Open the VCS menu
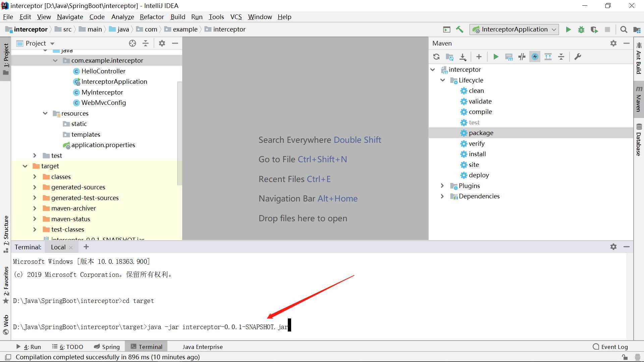The height and width of the screenshot is (362, 644). pyautogui.click(x=236, y=17)
